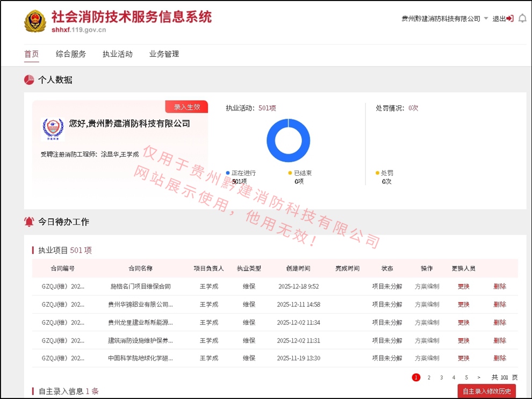
Task: Open the 执业活动 menu tab
Action: 118,54
